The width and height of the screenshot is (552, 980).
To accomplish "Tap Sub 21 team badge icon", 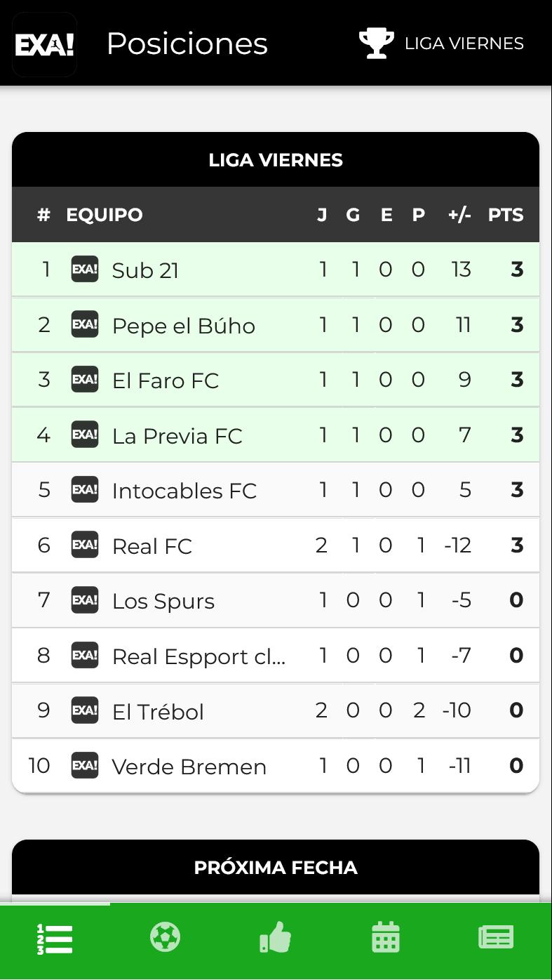I will click(85, 269).
